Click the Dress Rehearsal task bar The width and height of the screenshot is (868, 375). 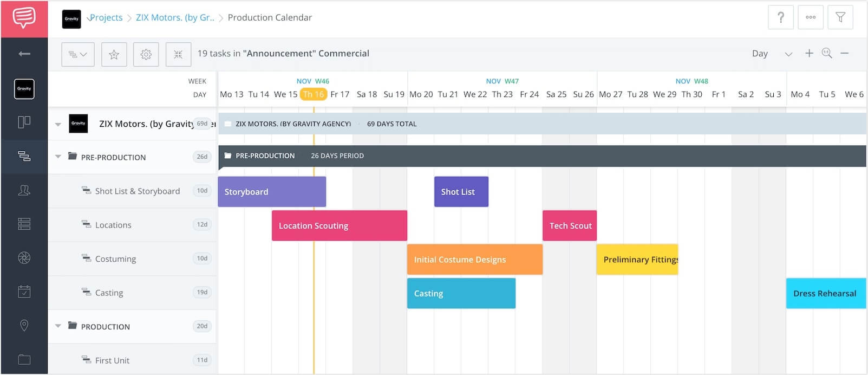pos(826,293)
